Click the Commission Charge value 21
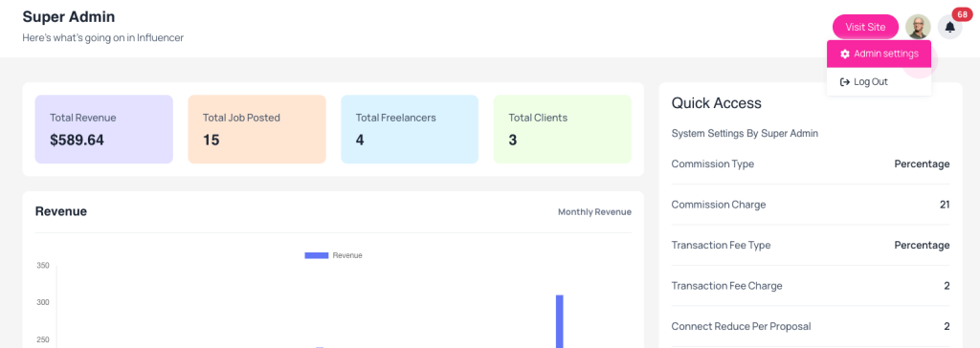The height and width of the screenshot is (348, 980). click(x=945, y=205)
